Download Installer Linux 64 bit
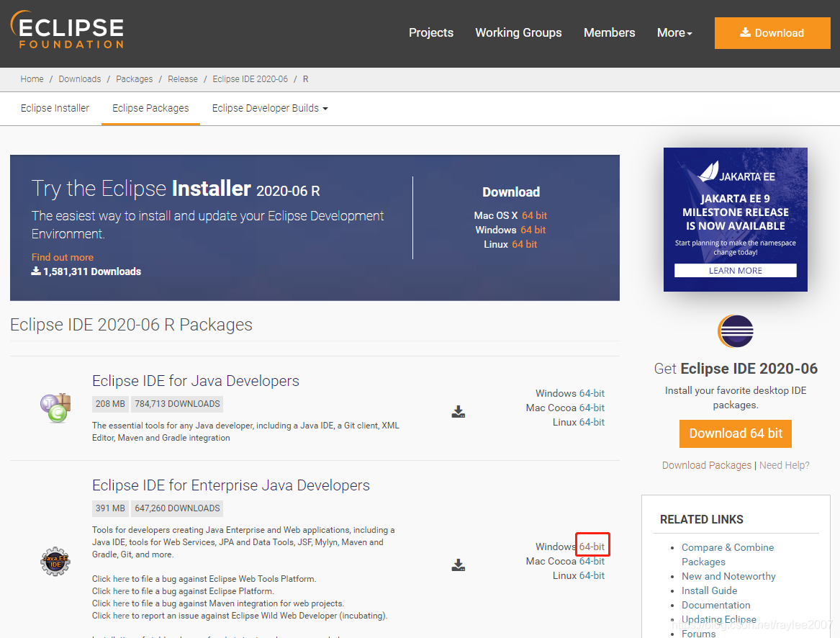Screen dimensions: 840x638 pyautogui.click(x=525, y=245)
